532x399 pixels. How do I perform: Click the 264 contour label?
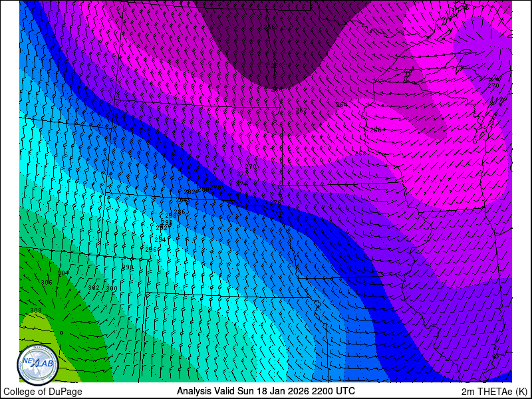342,105
